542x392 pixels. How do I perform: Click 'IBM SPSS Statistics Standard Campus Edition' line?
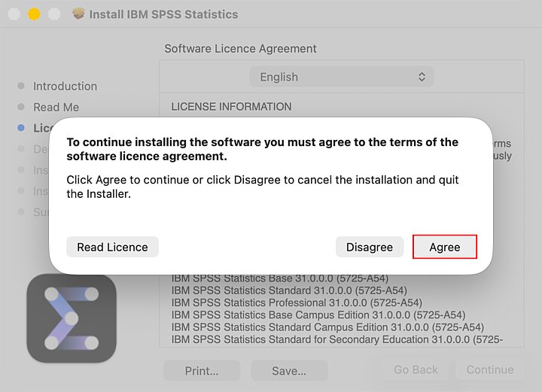[x=327, y=327]
